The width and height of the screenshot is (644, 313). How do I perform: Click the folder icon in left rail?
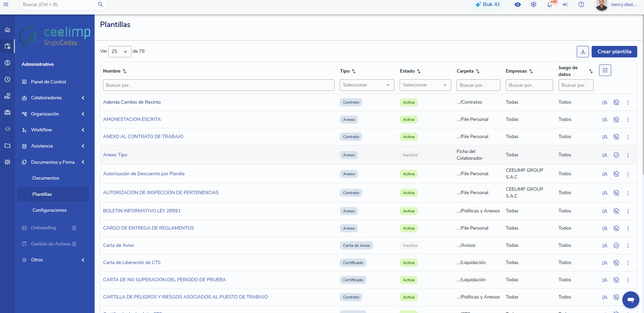[7, 146]
